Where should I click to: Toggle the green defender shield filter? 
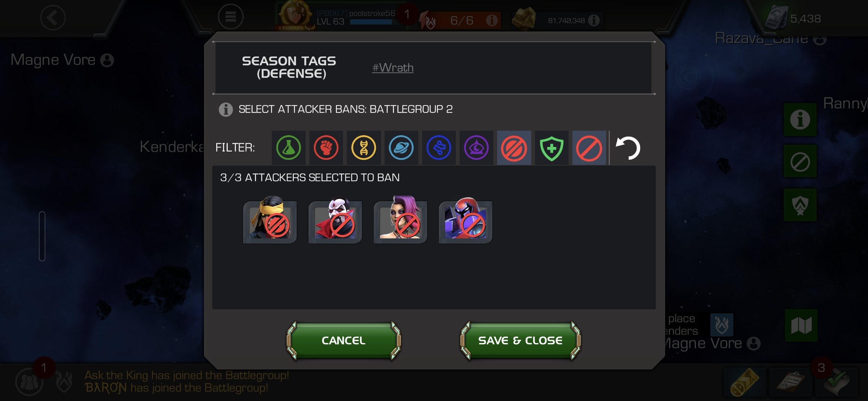pyautogui.click(x=552, y=148)
